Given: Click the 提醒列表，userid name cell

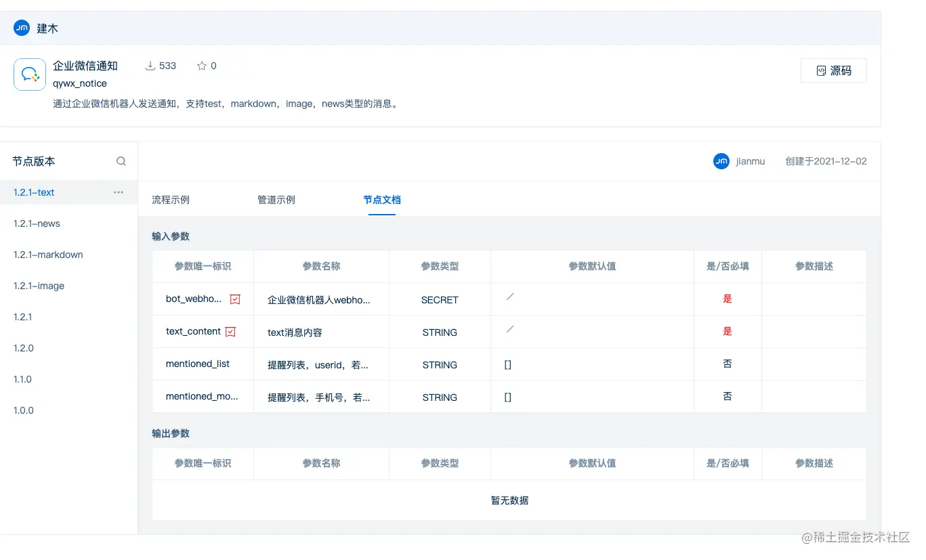Looking at the screenshot, I should coord(321,364).
